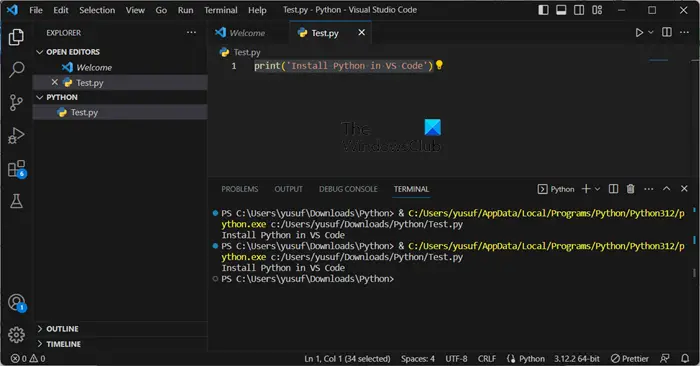Switch to the Debug Console tab

348,189
